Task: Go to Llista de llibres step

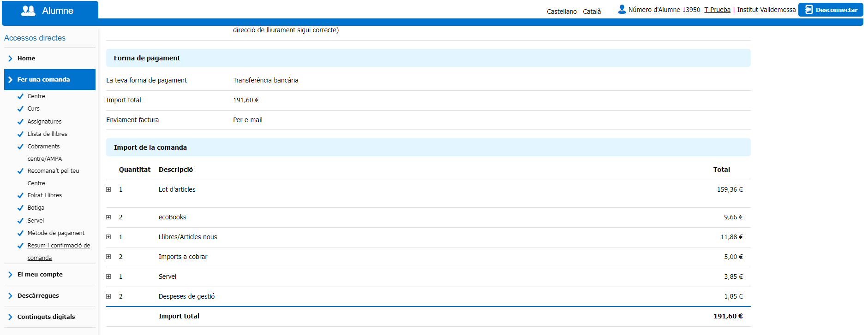Action: pyautogui.click(x=47, y=134)
